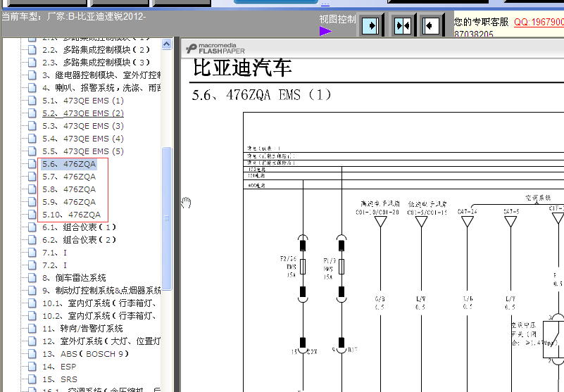Select tree item 2.2 多路集成控制模块 (2)
The width and height of the screenshot is (564, 392).
[x=96, y=50]
